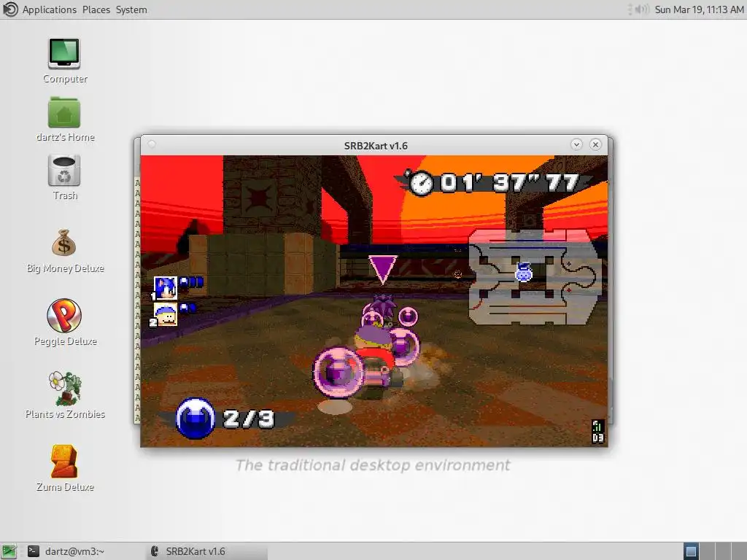This screenshot has width=747, height=560.
Task: Launch Plants vs Zombies shortcut
Action: pos(65,395)
